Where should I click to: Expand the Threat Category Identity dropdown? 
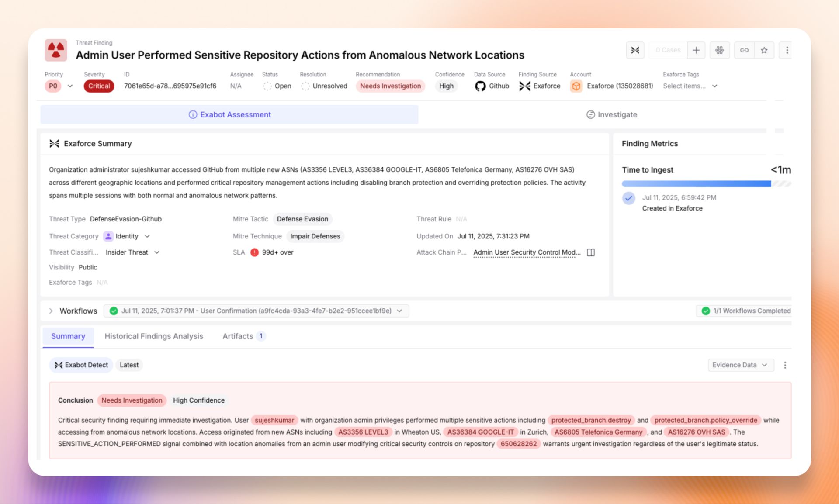pyautogui.click(x=147, y=236)
